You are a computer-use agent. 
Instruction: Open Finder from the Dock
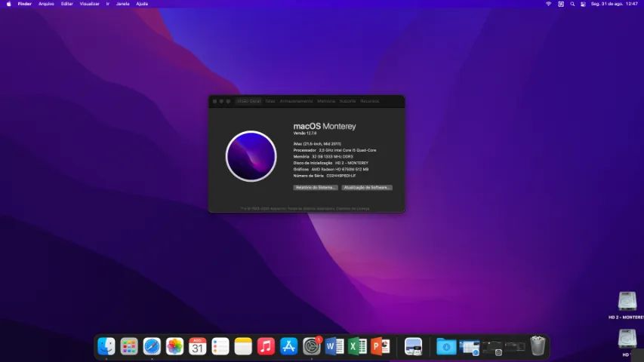tap(106, 346)
